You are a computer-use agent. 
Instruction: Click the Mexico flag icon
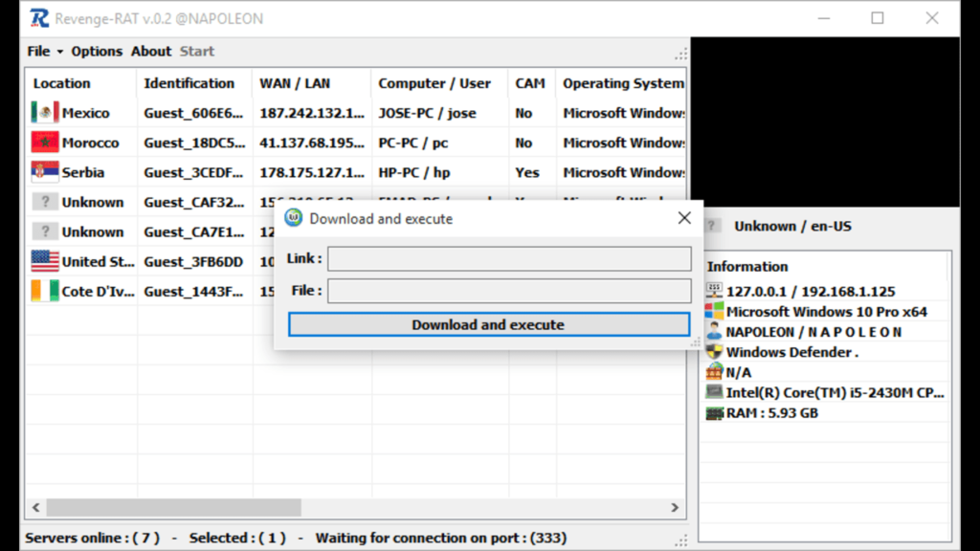click(45, 113)
